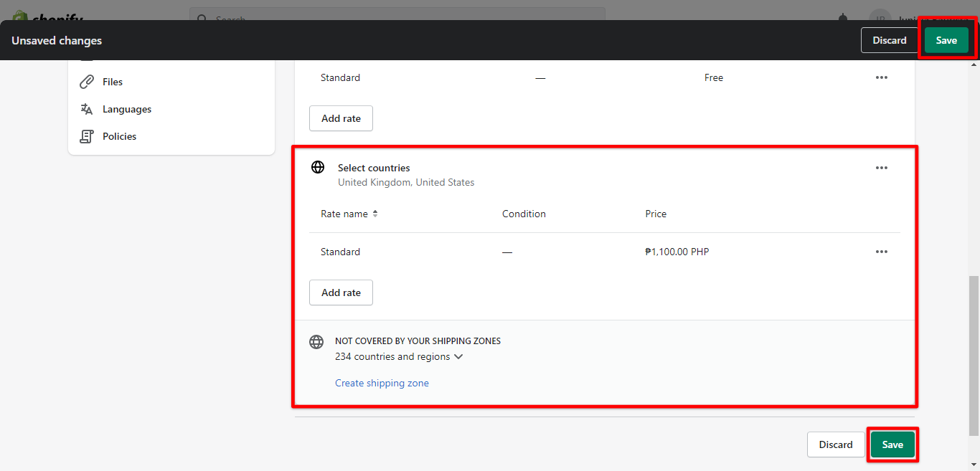Image resolution: width=980 pixels, height=471 pixels.
Task: Open three-dot menu for Free Standard rate
Action: (881, 77)
